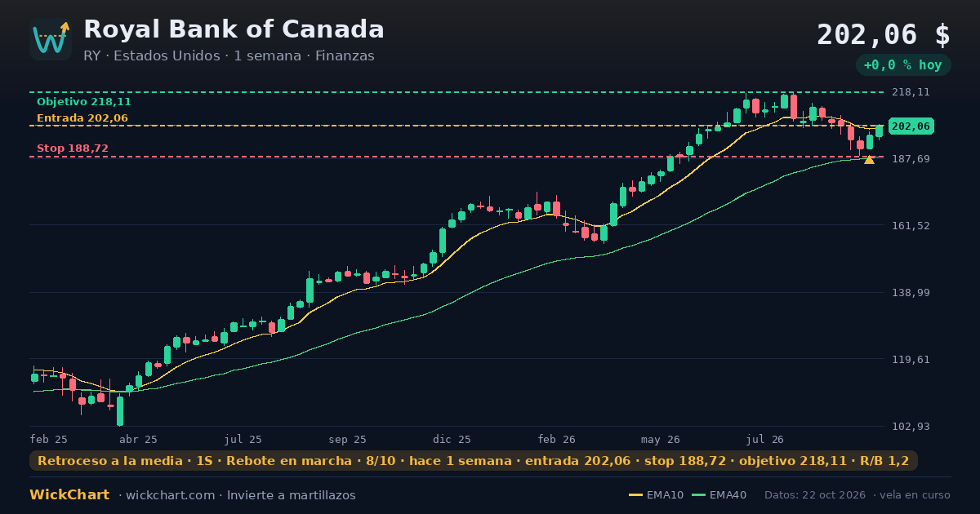This screenshot has width=980, height=514.
Task: Click the dic 25 date label
Action: pos(452,439)
